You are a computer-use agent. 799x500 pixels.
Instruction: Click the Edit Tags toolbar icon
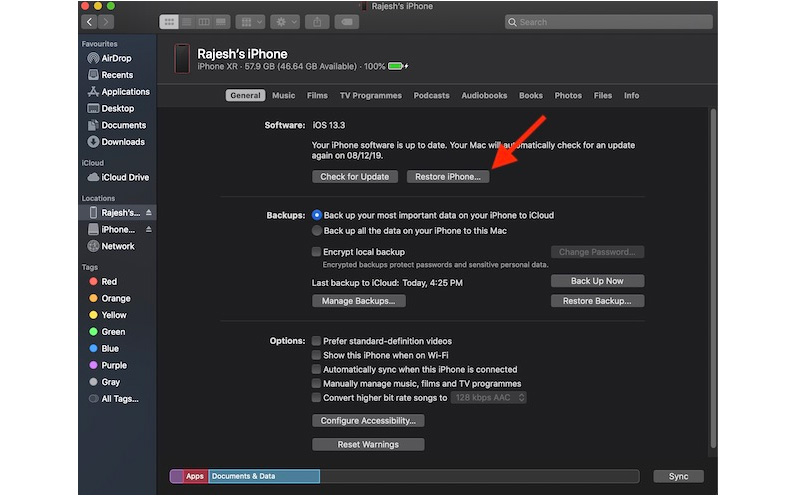(349, 21)
